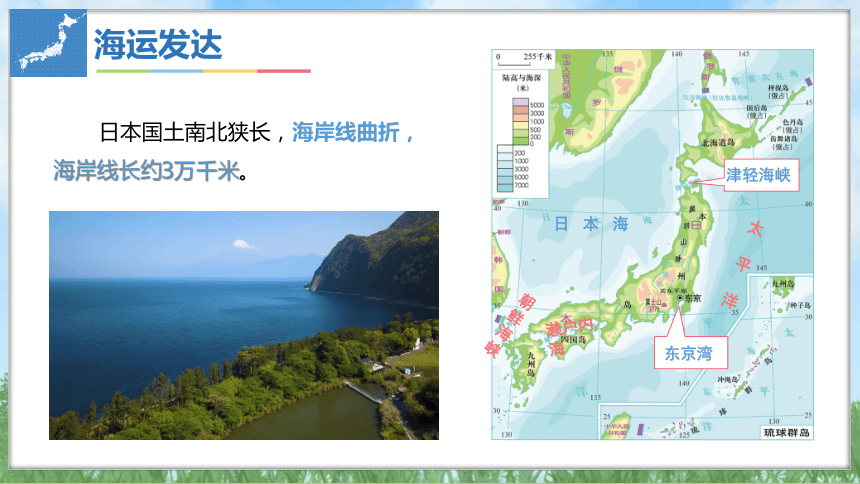The height and width of the screenshot is (484, 860).
Task: Click the 四国岛 label on the map
Action: click(573, 340)
